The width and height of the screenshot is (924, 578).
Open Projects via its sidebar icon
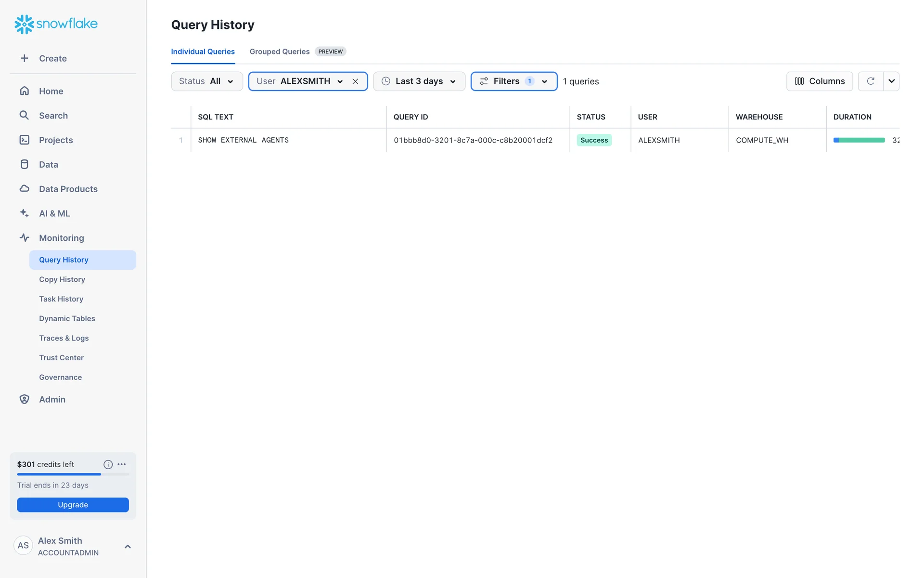pyautogui.click(x=24, y=140)
